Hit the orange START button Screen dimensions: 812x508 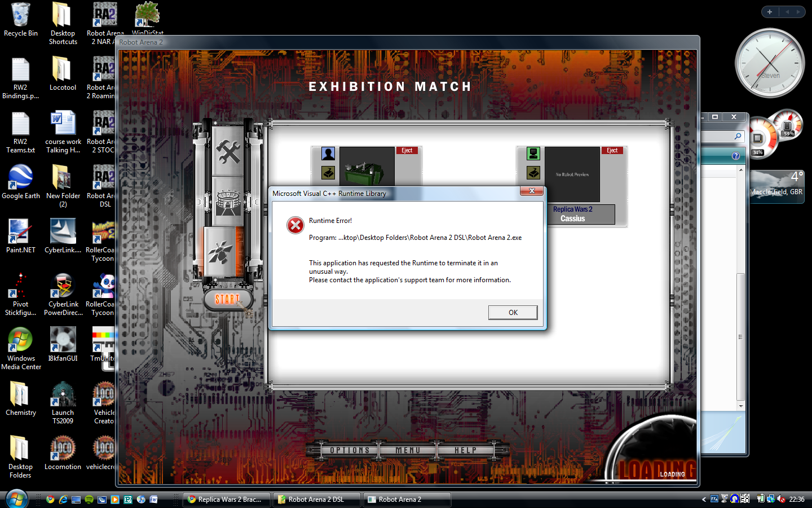(227, 299)
